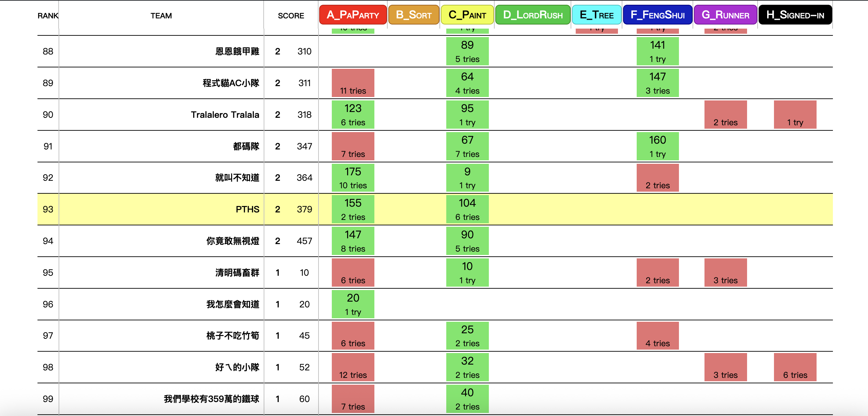Click the RANK column header

(x=48, y=16)
